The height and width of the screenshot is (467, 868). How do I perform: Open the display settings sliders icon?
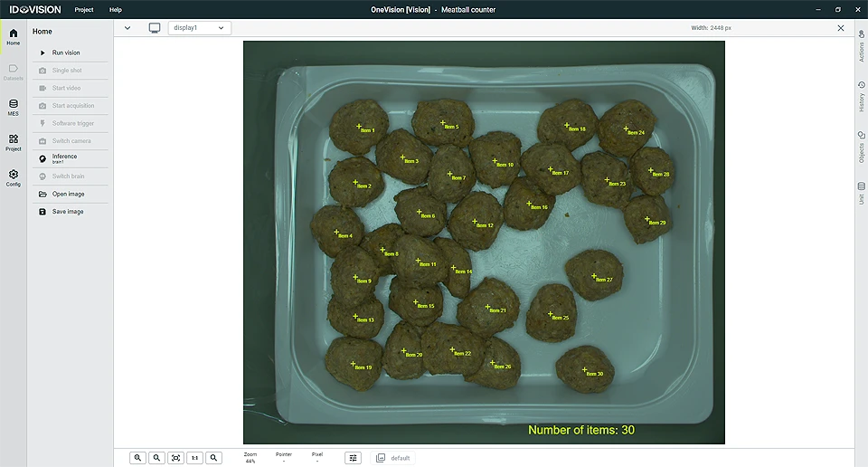point(353,458)
